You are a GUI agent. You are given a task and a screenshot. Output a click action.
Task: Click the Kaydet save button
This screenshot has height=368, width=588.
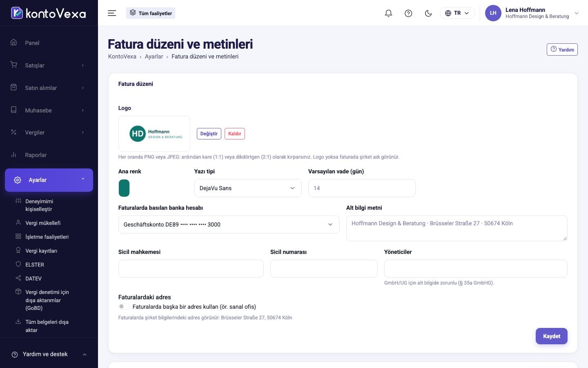pos(552,336)
